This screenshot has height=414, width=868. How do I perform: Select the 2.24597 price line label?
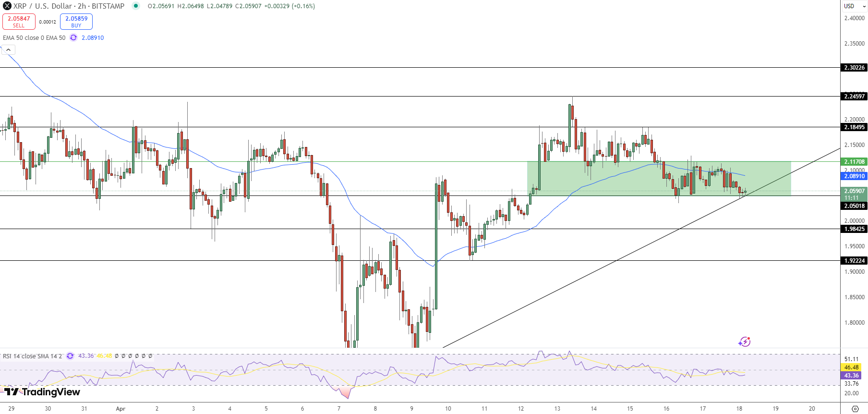(x=854, y=97)
